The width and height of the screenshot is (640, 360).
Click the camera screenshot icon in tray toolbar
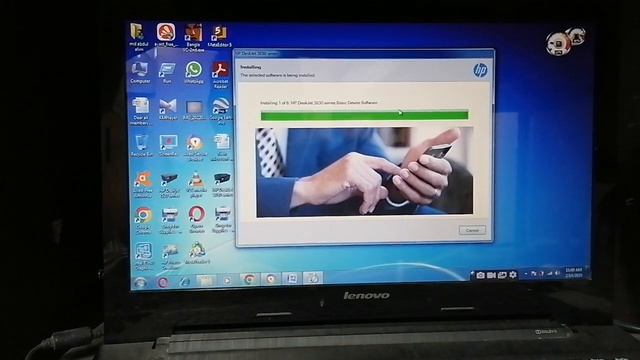pyautogui.click(x=480, y=276)
